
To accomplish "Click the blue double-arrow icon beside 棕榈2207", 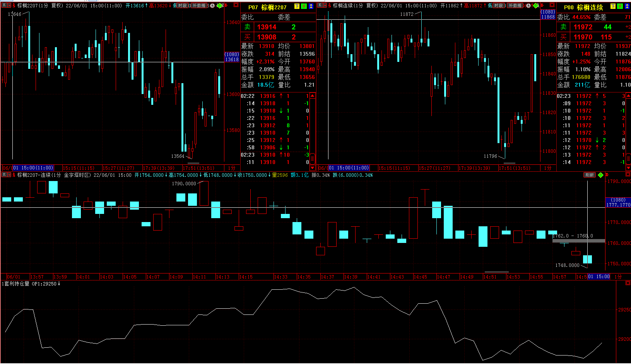I will (311, 7).
